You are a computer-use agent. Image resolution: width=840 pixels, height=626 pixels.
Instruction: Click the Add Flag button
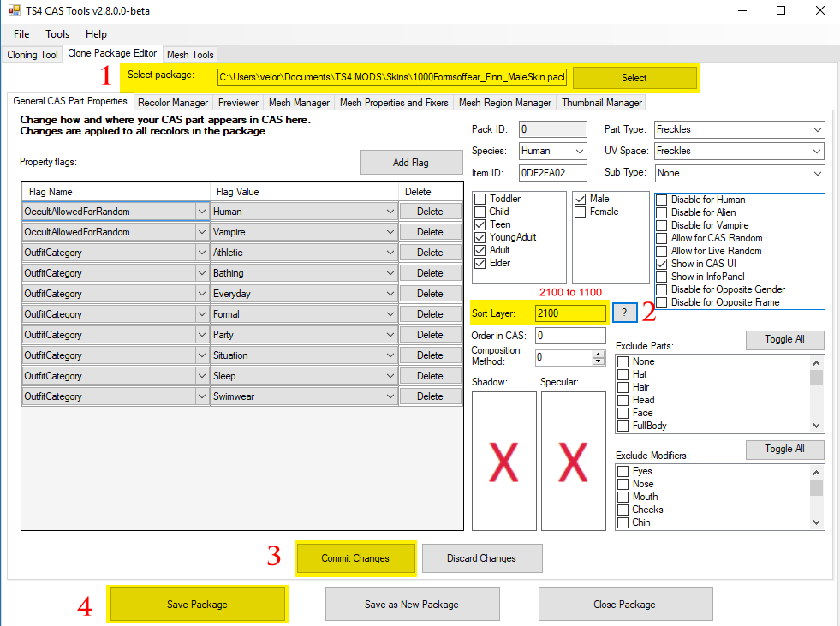click(x=411, y=163)
